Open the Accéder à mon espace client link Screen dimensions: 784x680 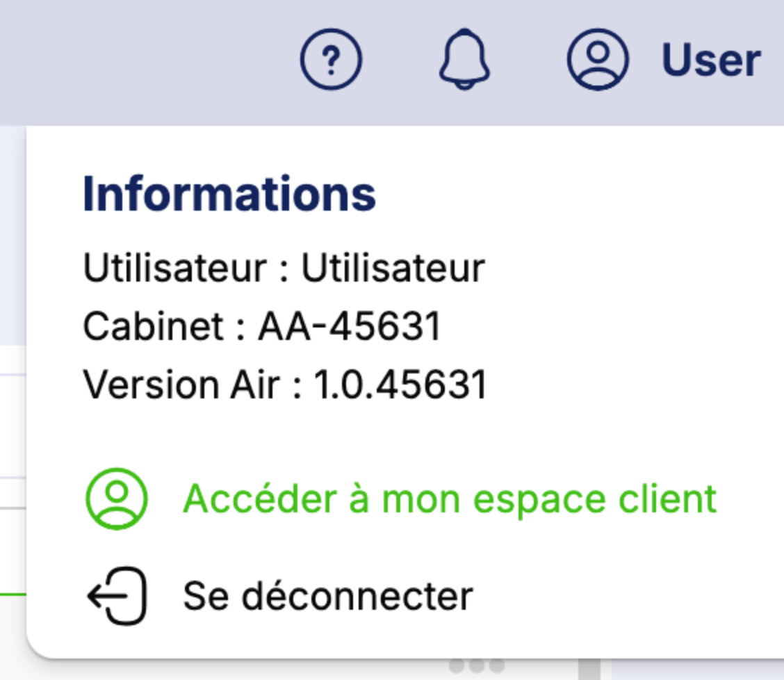coord(449,499)
